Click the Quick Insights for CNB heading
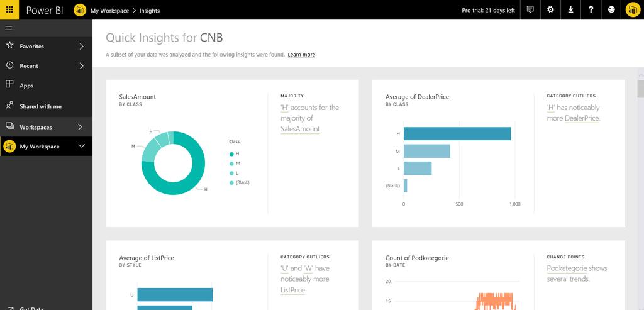644x310 pixels. pos(164,38)
